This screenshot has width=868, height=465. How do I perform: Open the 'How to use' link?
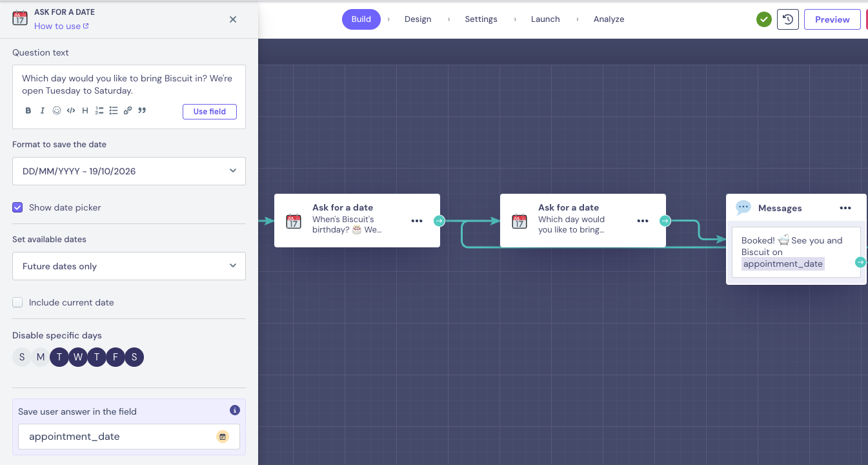point(61,26)
